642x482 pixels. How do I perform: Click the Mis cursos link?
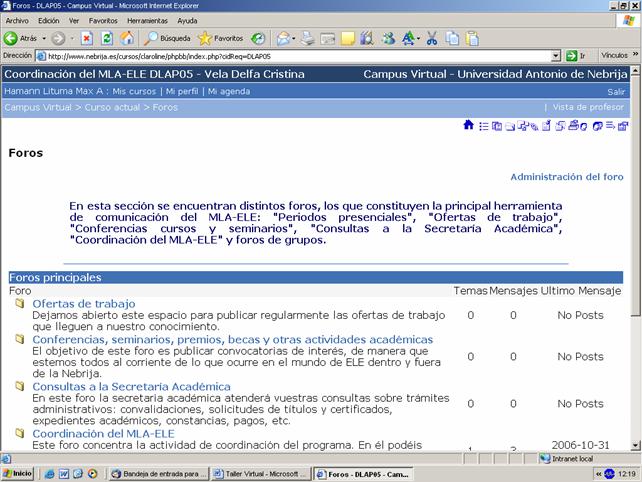point(134,91)
